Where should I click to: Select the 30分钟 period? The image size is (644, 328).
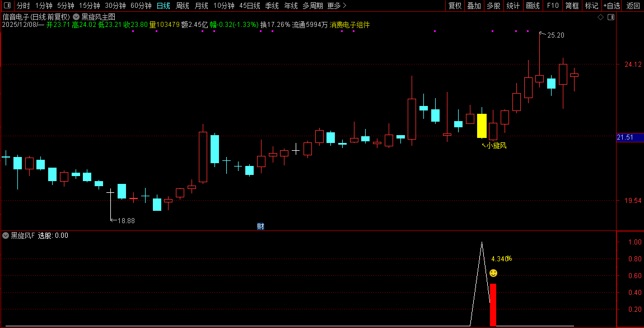tap(115, 6)
